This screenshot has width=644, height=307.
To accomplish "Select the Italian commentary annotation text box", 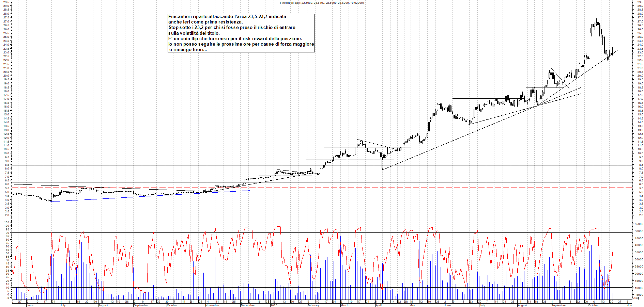I will pos(241,33).
